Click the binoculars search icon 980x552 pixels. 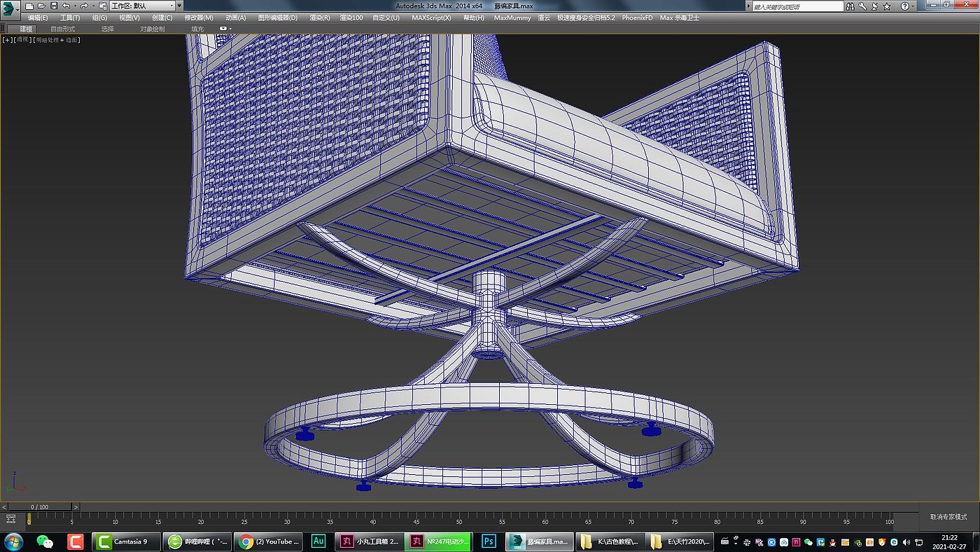pyautogui.click(x=850, y=6)
